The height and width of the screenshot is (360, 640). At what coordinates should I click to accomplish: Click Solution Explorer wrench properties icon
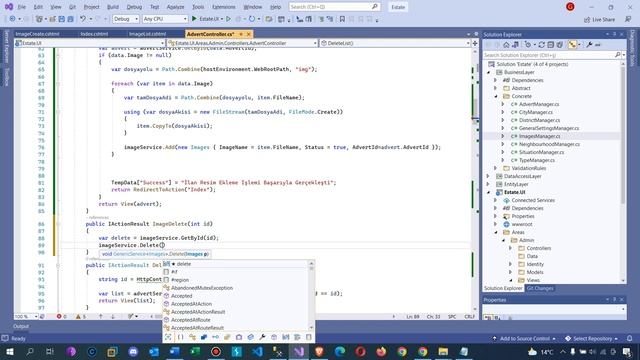[x=589, y=45]
